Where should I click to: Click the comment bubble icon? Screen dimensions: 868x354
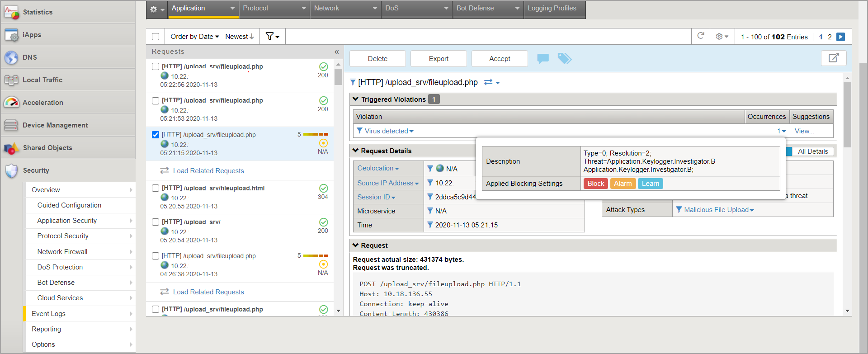[542, 58]
